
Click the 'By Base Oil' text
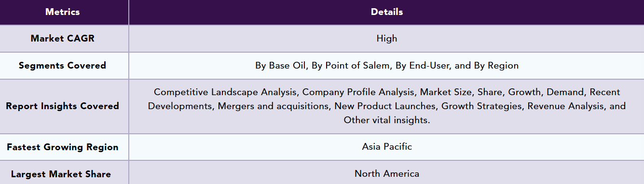pyautogui.click(x=281, y=66)
